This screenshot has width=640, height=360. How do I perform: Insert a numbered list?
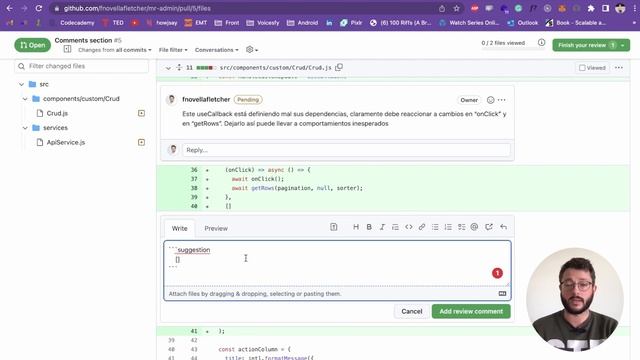[448, 227]
